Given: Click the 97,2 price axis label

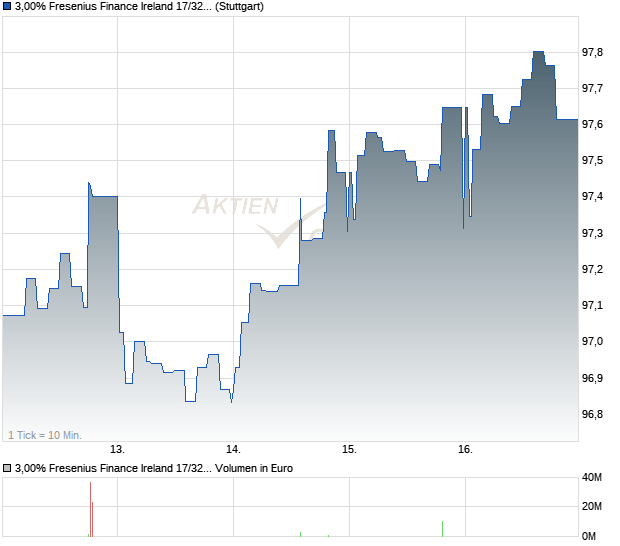Looking at the screenshot, I should 592,269.
